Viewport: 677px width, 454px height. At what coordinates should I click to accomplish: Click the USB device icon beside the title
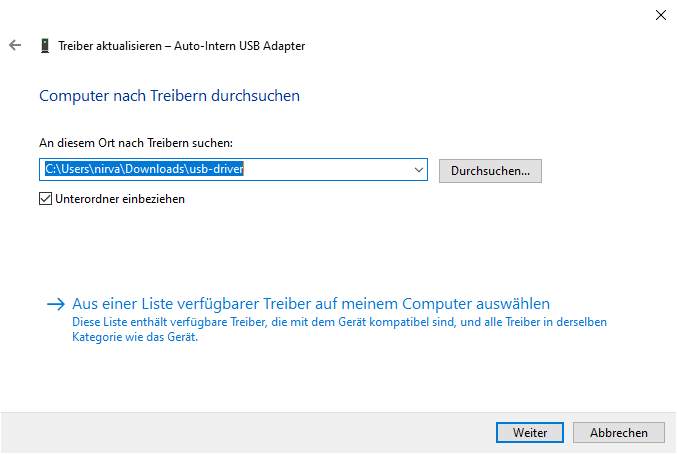click(44, 46)
